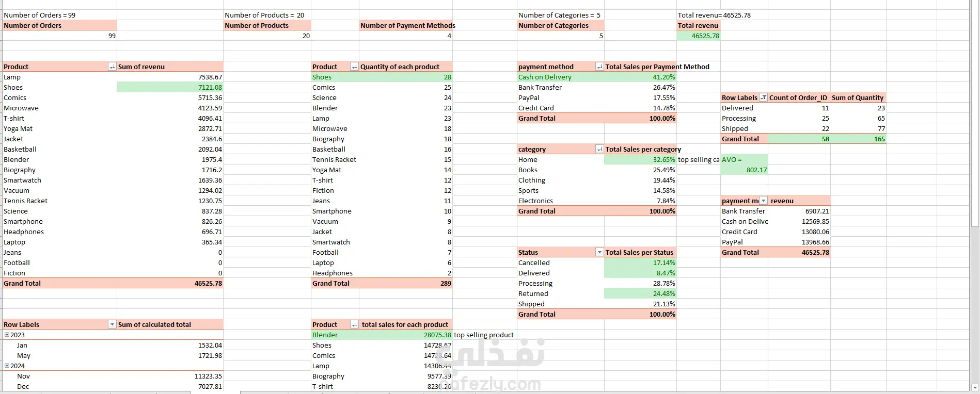Open Product filter beside Quantity of each product
The image size is (980, 394).
coord(354,67)
